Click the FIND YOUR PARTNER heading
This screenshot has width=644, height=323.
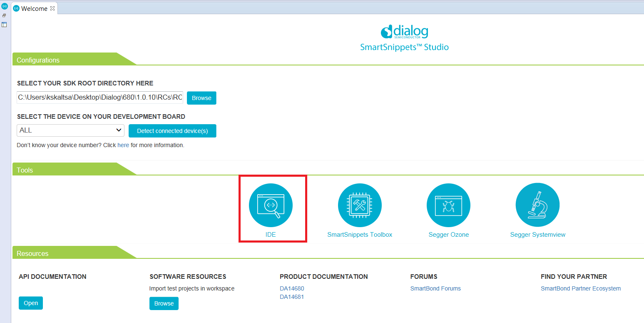[x=574, y=277]
